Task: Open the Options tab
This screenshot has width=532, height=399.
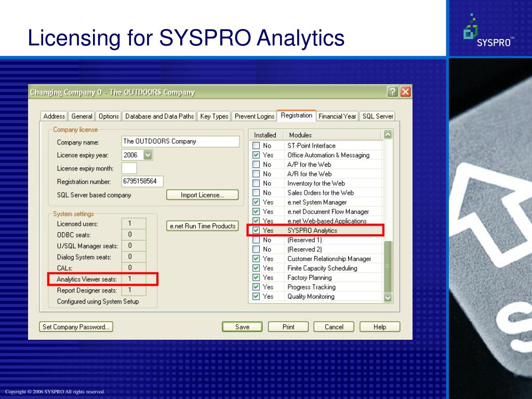Action: tap(109, 116)
